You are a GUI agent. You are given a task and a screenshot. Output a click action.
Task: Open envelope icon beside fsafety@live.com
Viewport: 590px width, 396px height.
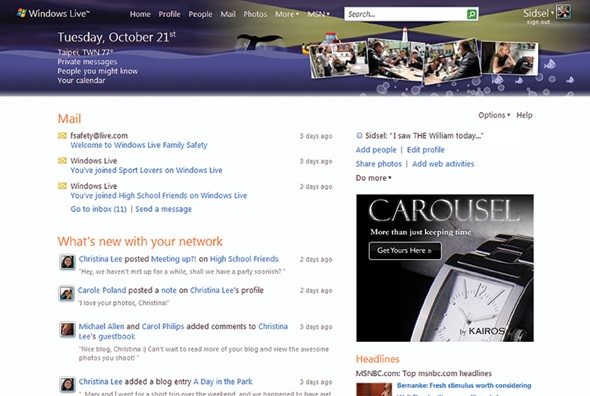coord(62,136)
